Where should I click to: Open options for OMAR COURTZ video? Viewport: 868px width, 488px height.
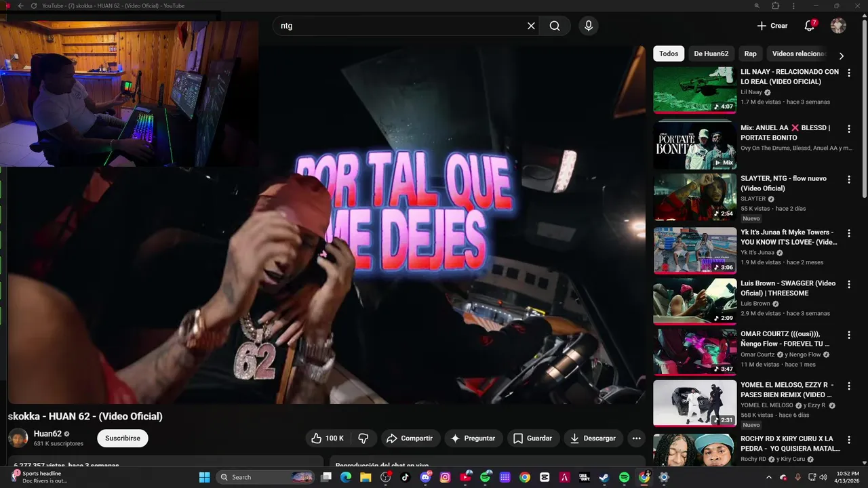pyautogui.click(x=849, y=335)
